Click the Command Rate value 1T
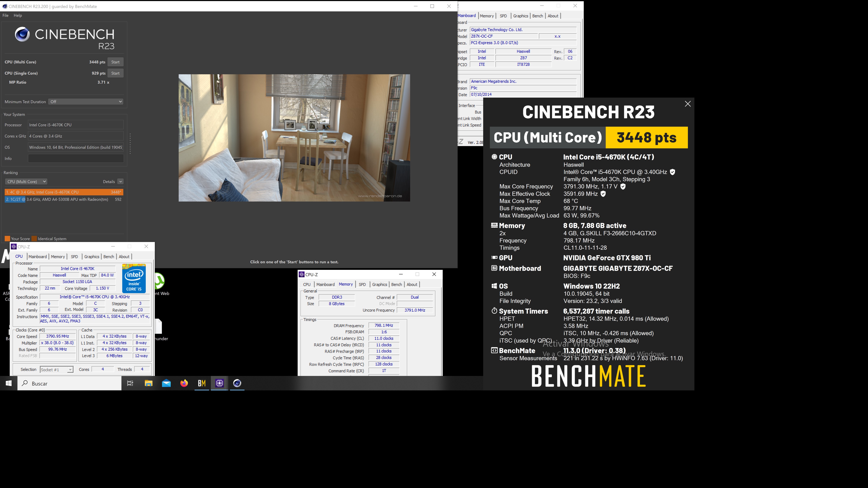Image resolution: width=868 pixels, height=488 pixels. point(384,371)
